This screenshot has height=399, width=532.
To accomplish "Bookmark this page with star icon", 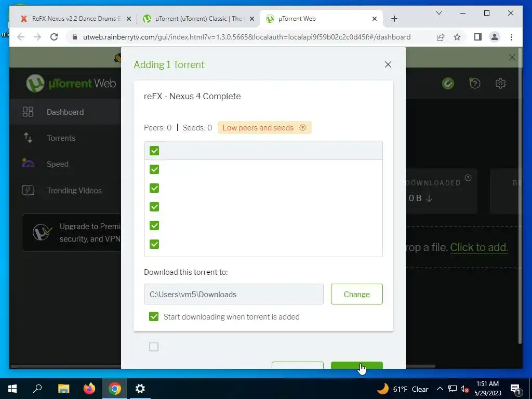I will [x=457, y=37].
